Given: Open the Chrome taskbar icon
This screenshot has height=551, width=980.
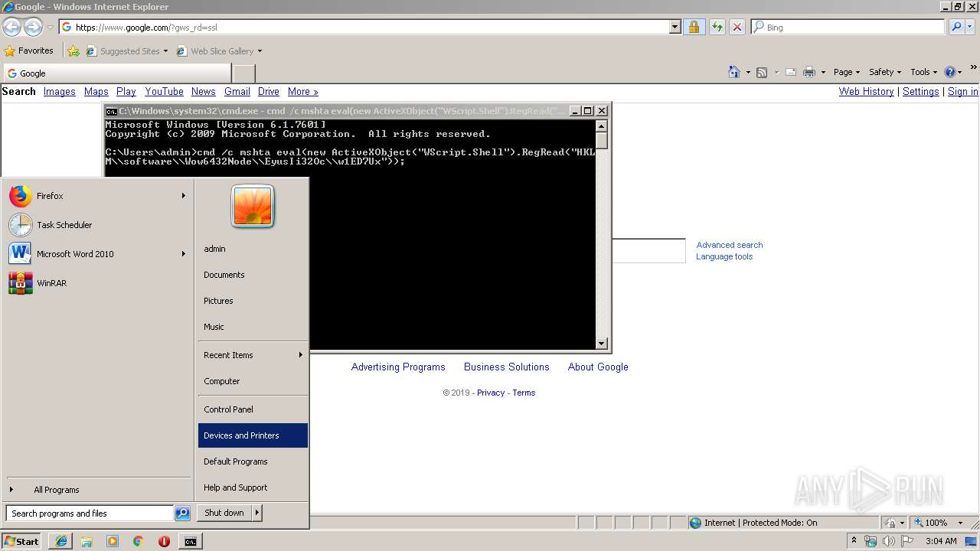Looking at the screenshot, I should pyautogui.click(x=138, y=541).
